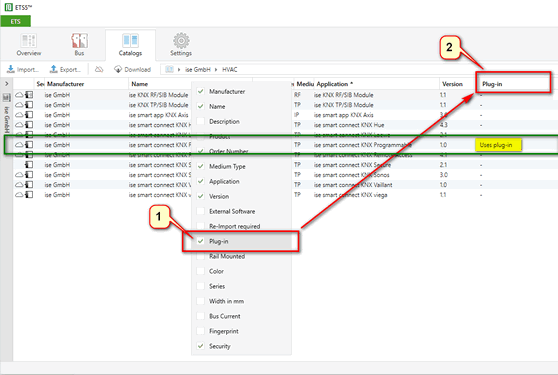Select ise GmbH in the breadcrumb
558x375 pixels.
click(198, 69)
